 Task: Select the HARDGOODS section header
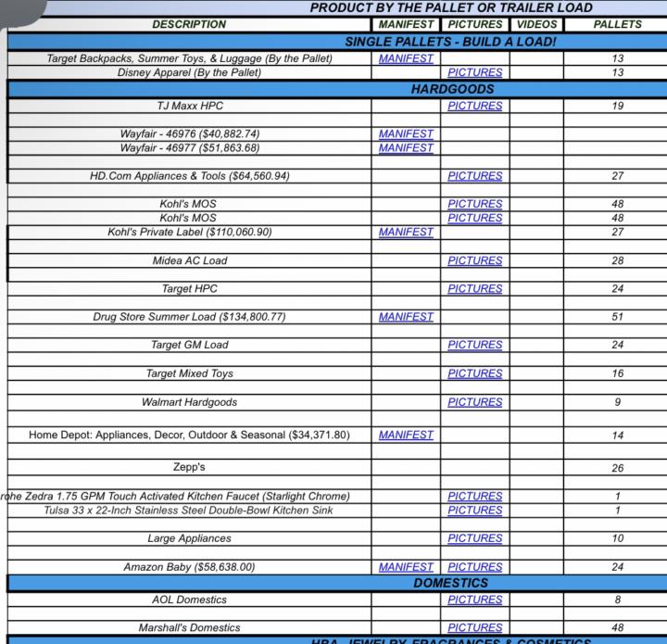452,89
